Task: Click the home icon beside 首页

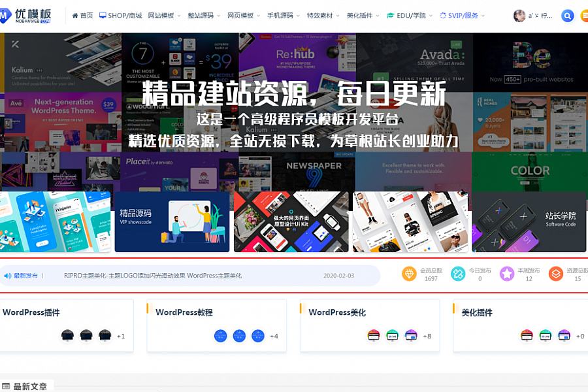Action: click(x=75, y=16)
